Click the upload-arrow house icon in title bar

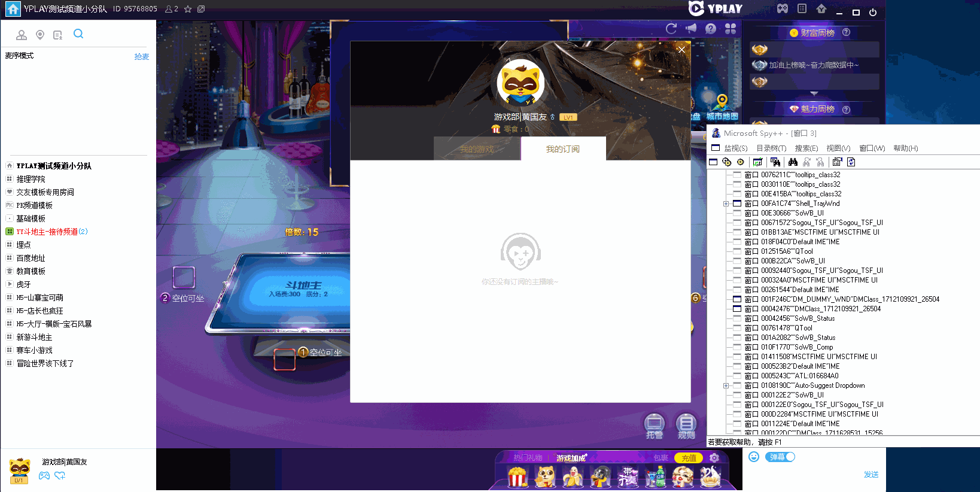(x=821, y=8)
